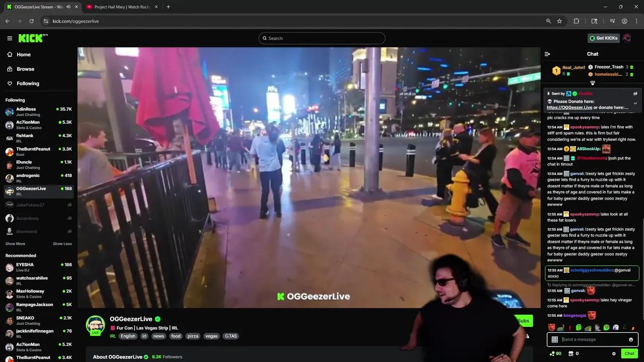Expand the pinned donation message

(635, 104)
